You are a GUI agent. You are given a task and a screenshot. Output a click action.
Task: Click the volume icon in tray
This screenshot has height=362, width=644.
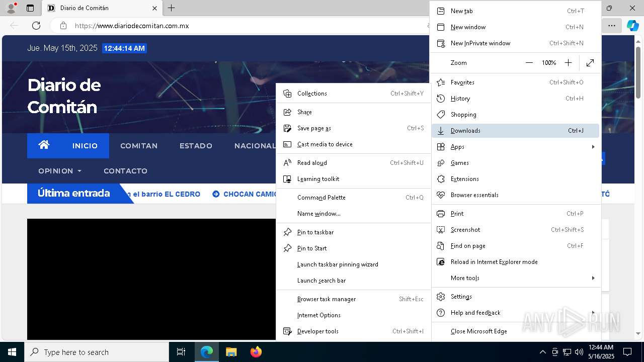pos(579,352)
